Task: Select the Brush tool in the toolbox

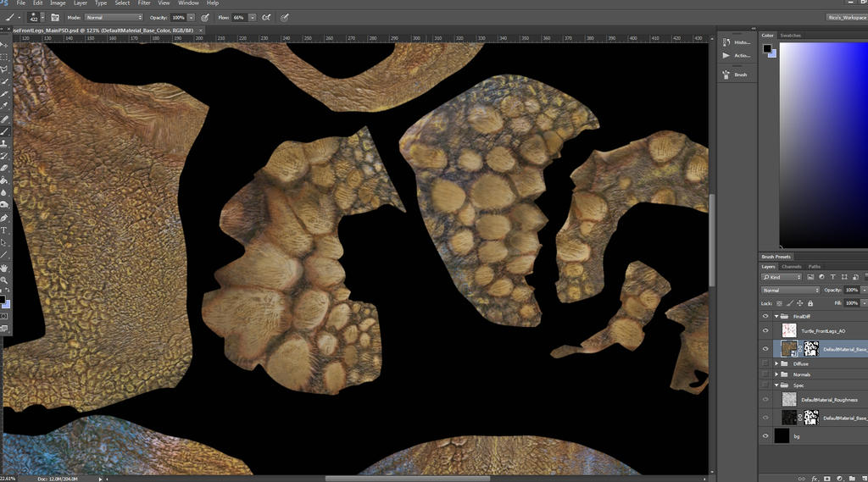Action: click(4, 131)
